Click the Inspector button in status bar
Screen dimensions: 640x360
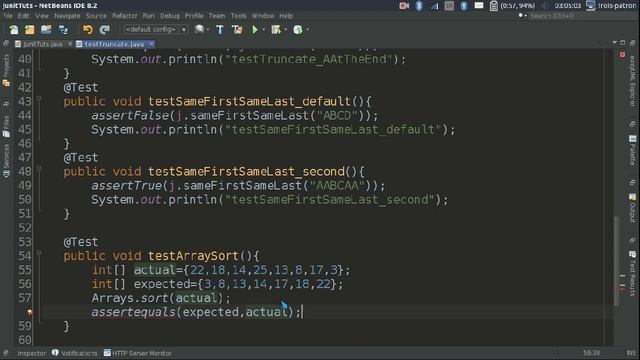point(31,353)
